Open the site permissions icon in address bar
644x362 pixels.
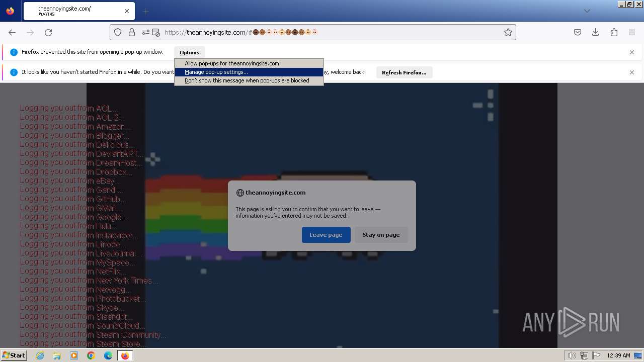pyautogui.click(x=145, y=32)
